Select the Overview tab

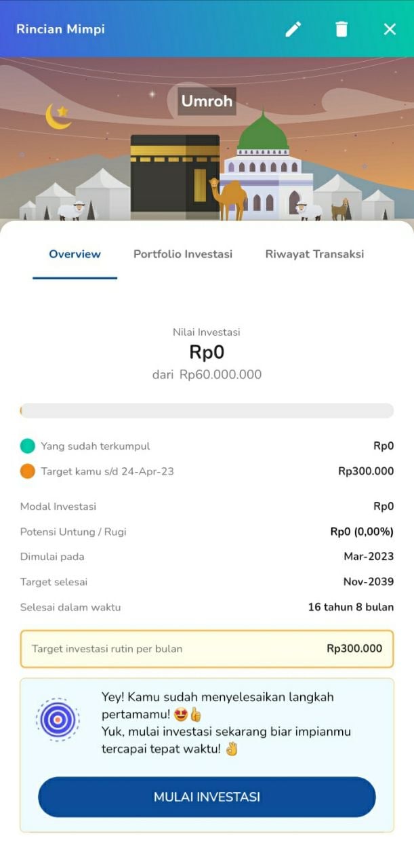click(75, 254)
